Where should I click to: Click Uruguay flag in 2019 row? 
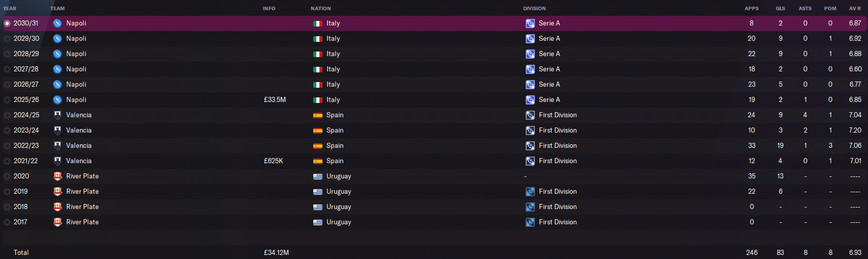[x=318, y=192]
